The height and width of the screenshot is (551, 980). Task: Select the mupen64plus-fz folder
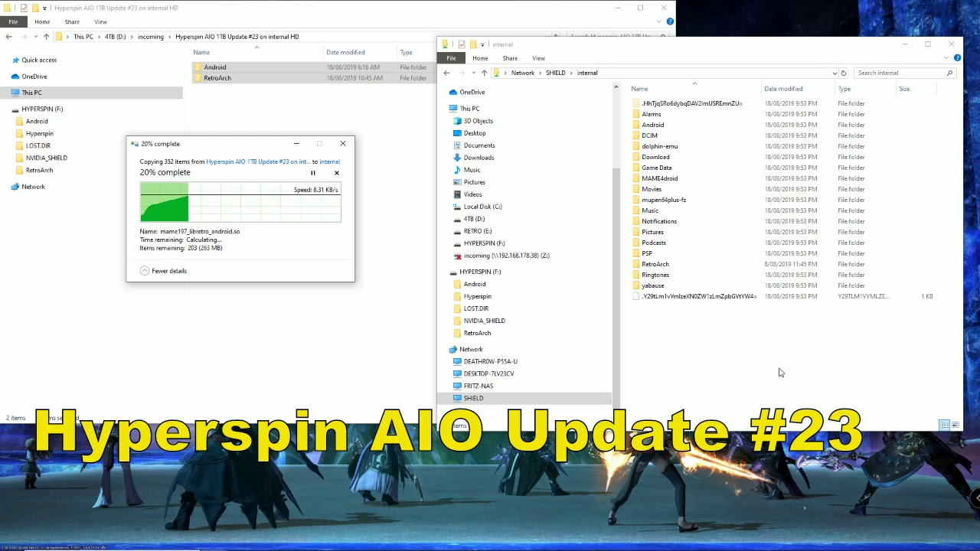(x=663, y=200)
